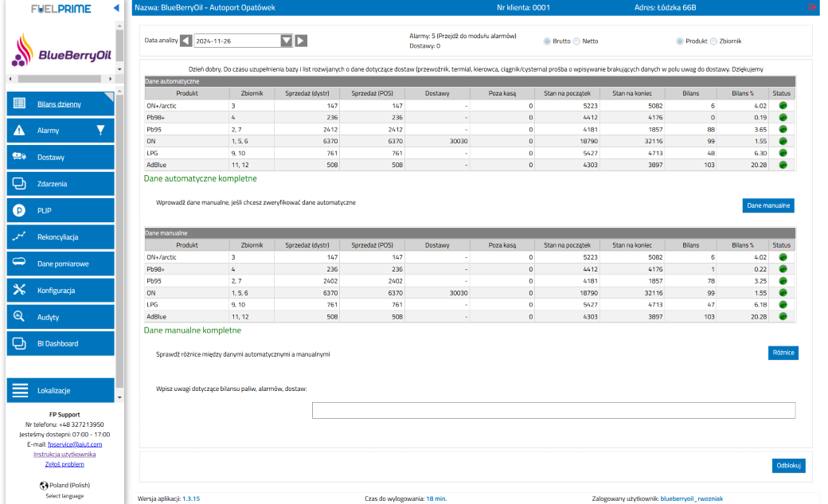Click the logo panel vertical scrollbar thumb
The image size is (828, 504).
[x=120, y=45]
